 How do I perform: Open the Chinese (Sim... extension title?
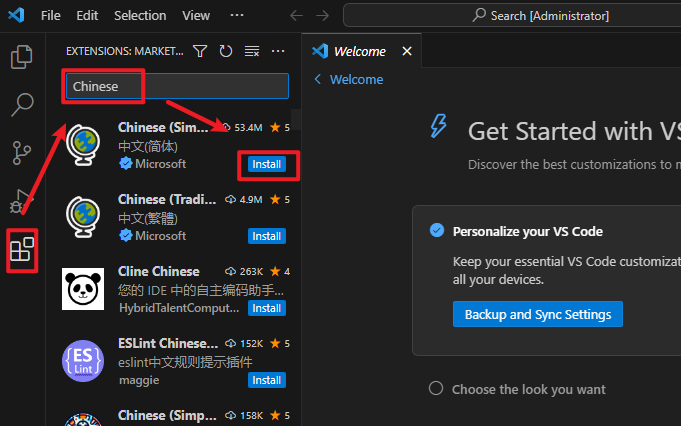point(163,127)
